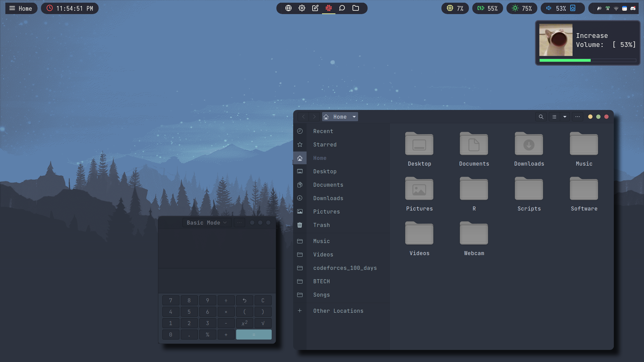Screen dimensions: 644x362
Task: Open the Downloads folder icon
Action: [x=529, y=144]
